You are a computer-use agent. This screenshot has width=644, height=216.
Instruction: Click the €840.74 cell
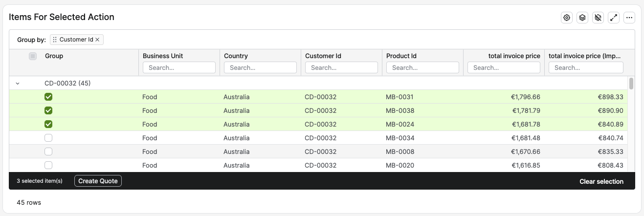tap(610, 138)
